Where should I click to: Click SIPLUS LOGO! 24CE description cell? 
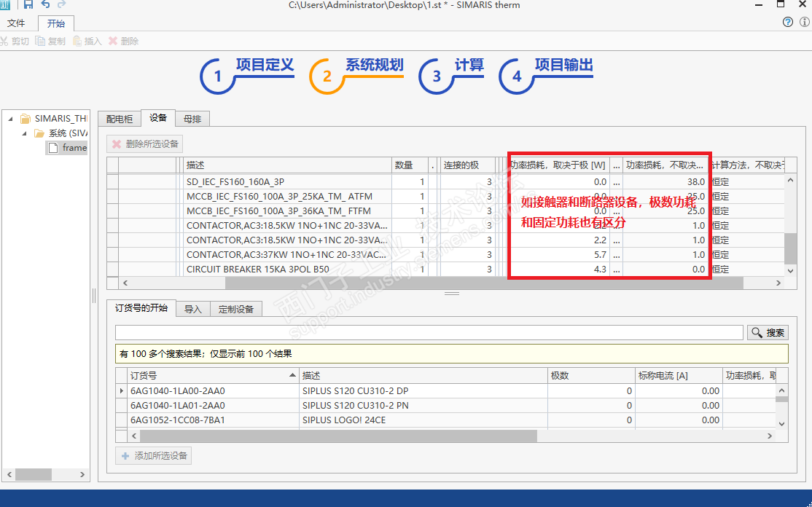(x=423, y=420)
